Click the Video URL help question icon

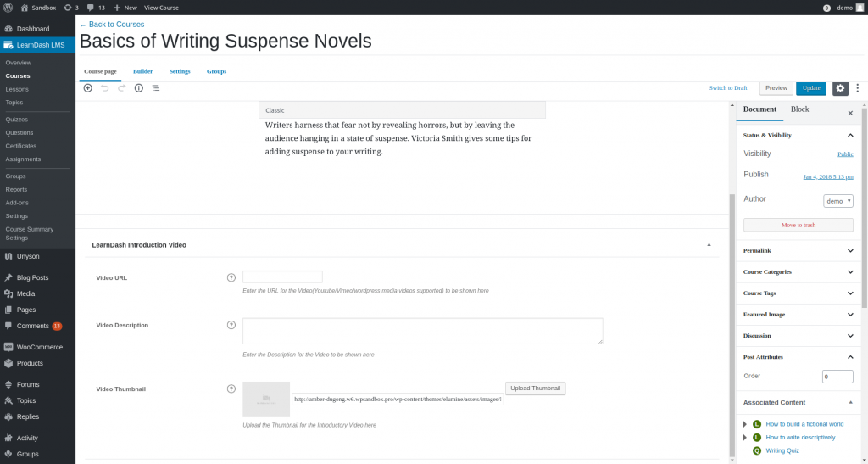[x=231, y=277]
